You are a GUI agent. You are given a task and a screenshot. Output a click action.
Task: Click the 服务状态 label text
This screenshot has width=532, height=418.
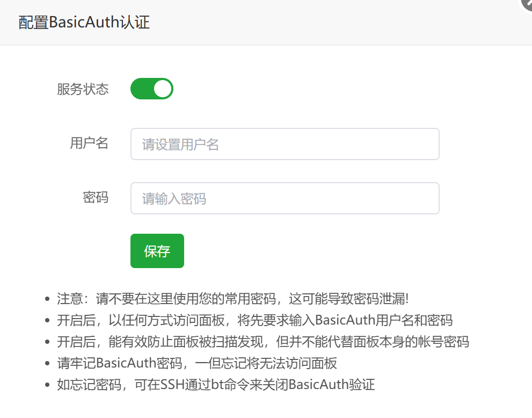click(83, 89)
